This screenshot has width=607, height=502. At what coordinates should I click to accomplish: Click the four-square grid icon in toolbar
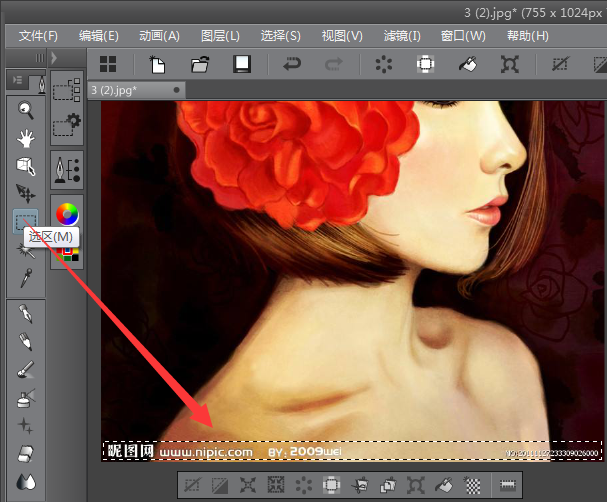tap(108, 64)
